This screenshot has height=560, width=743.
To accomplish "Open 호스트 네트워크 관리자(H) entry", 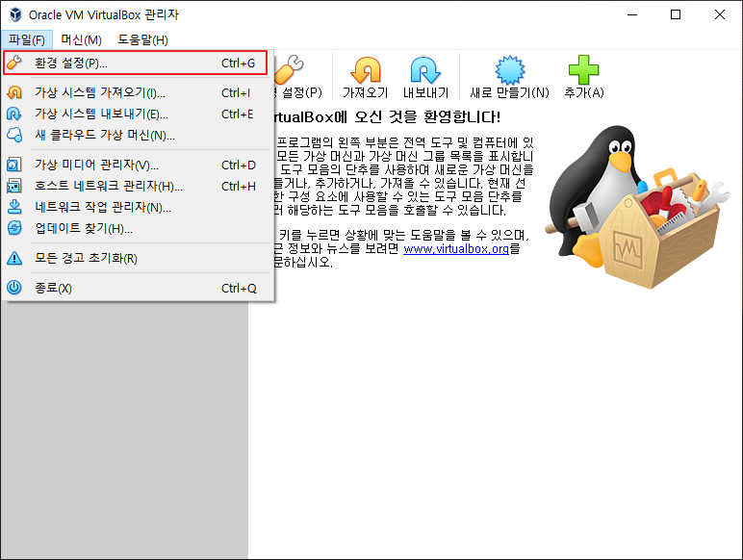I will tap(138, 186).
